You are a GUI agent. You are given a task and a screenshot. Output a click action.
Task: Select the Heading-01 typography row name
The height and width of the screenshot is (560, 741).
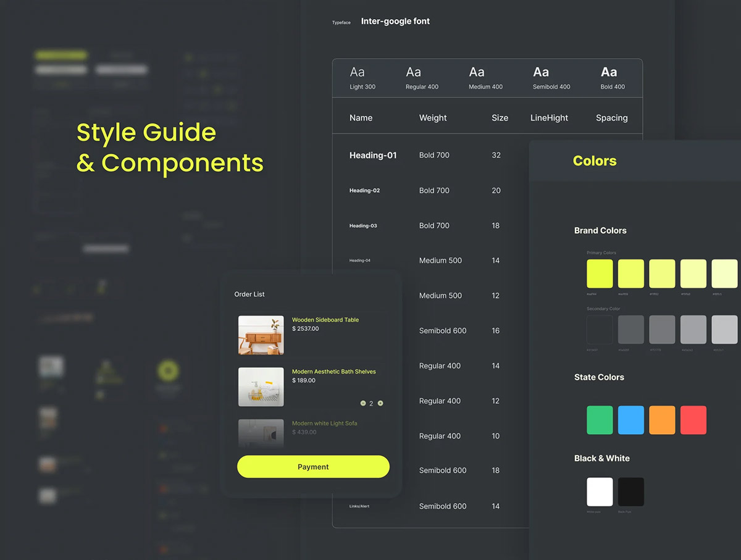pyautogui.click(x=373, y=156)
